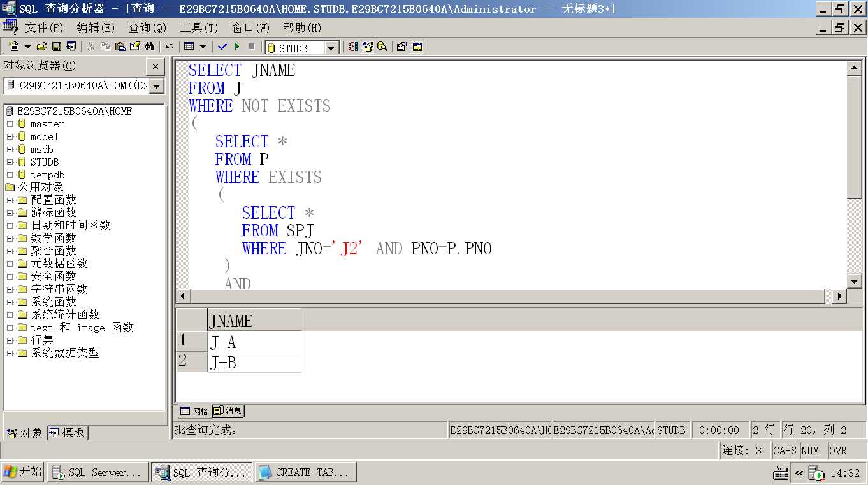Select the 公用对象 folder
The image size is (868, 485).
[x=41, y=187]
